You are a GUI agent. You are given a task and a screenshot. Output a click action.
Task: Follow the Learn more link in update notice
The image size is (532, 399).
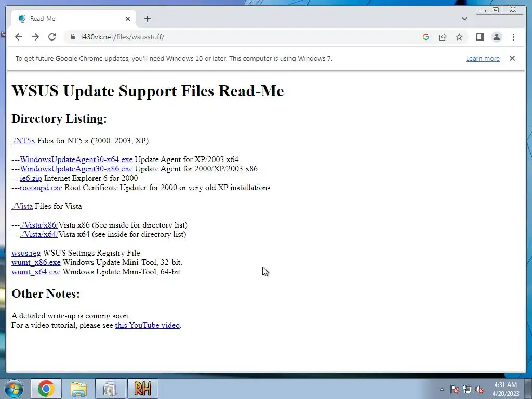(483, 59)
